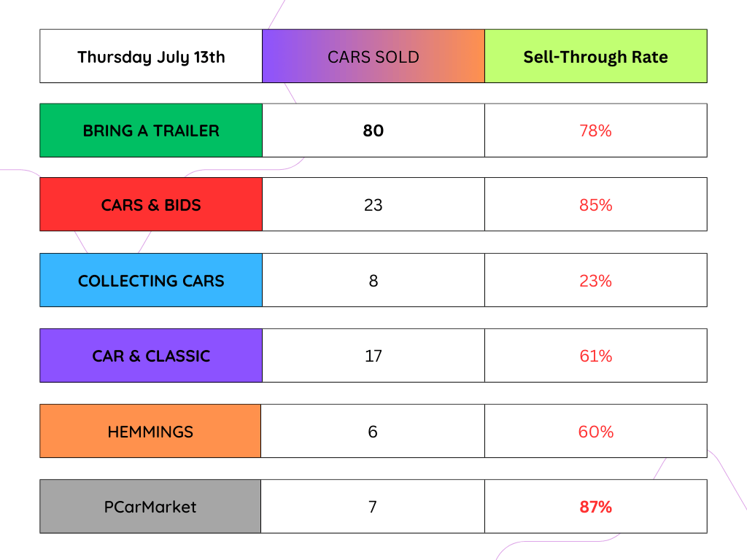Click the 7 cars sold cell
This screenshot has width=747, height=560.
(373, 507)
